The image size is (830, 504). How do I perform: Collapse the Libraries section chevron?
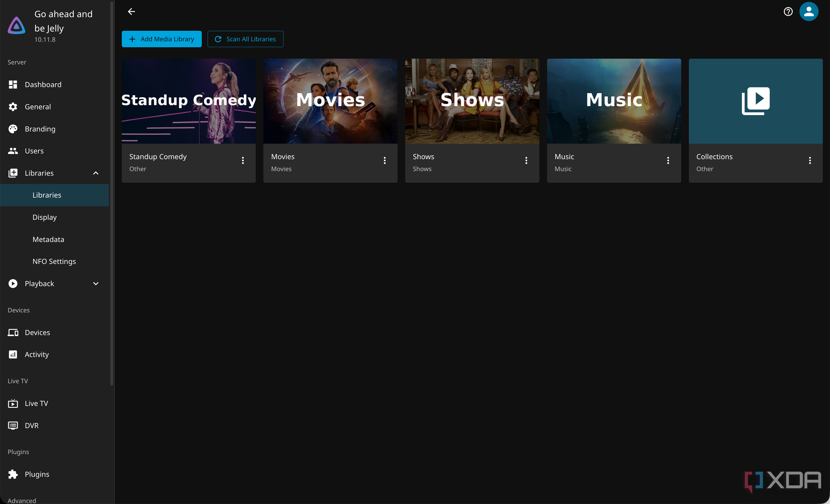96,173
